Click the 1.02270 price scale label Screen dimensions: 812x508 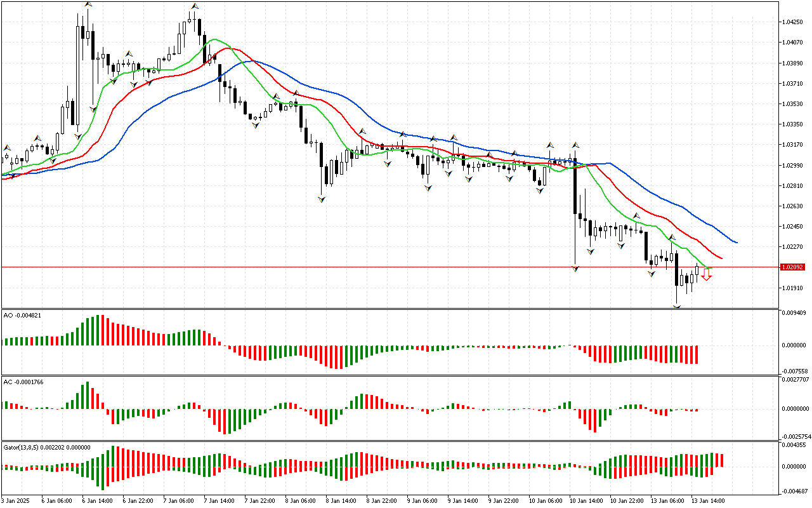pos(793,246)
